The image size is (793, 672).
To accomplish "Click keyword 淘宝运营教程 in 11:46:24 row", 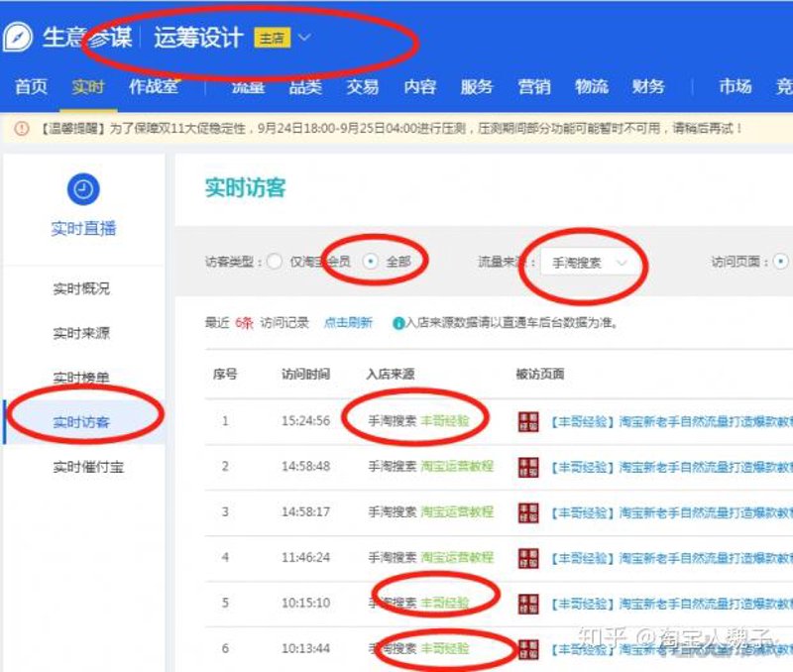I will click(x=457, y=557).
